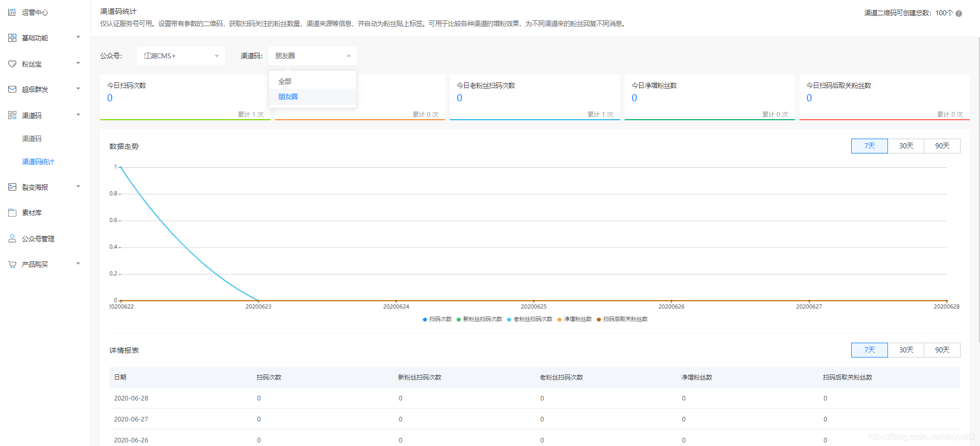
Task: Toggle 净增粉丝数 legend series
Action: (x=575, y=319)
